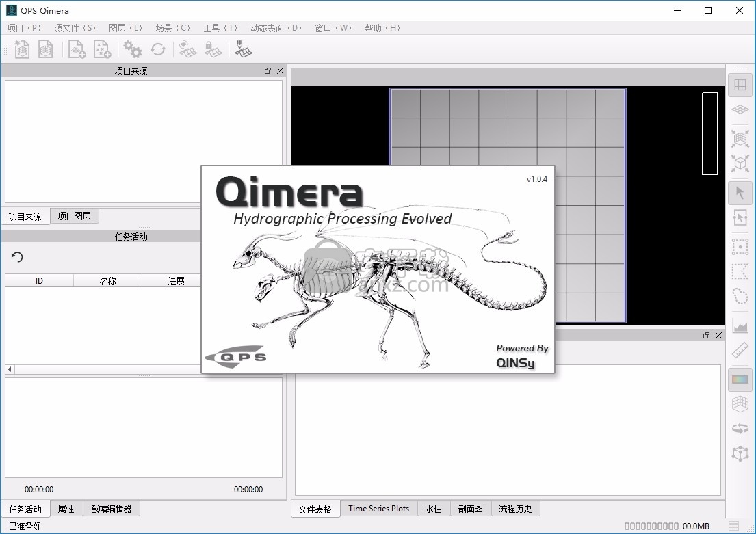Switch to the 项目来源 tab
The width and height of the screenshot is (756, 534).
25,216
